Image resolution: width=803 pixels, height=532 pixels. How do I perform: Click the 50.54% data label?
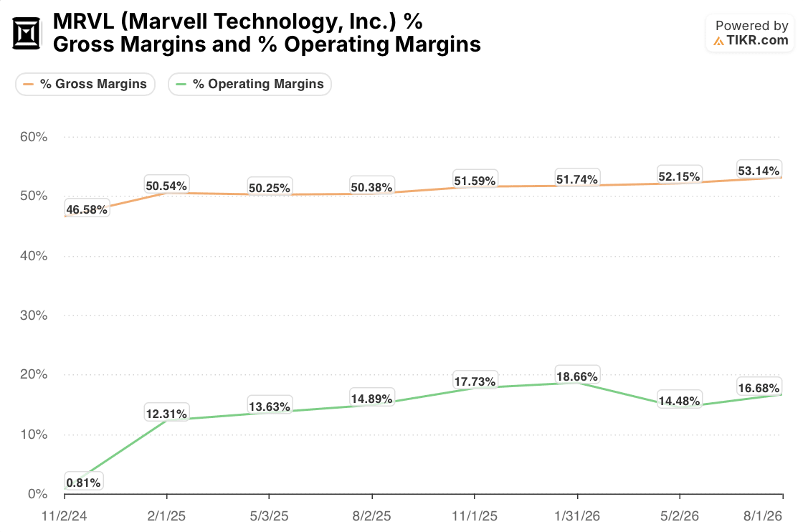click(166, 186)
